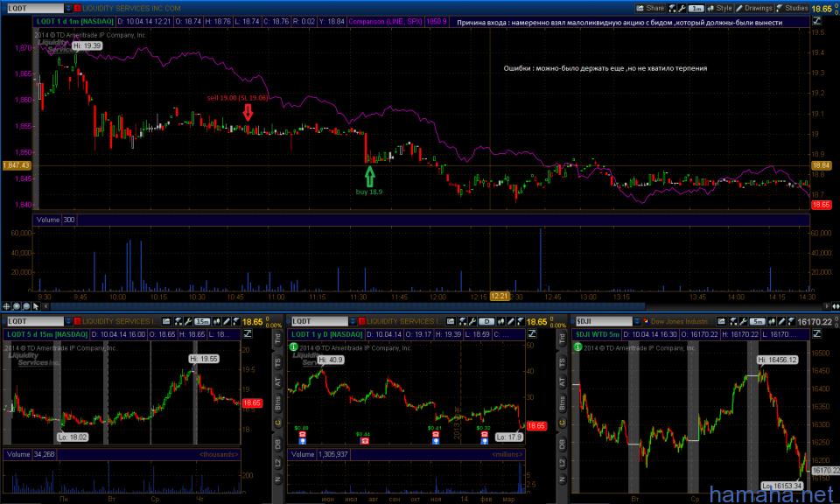The width and height of the screenshot is (840, 504).
Task: Click candlestick style icon in 15m chart
Action: point(217,321)
